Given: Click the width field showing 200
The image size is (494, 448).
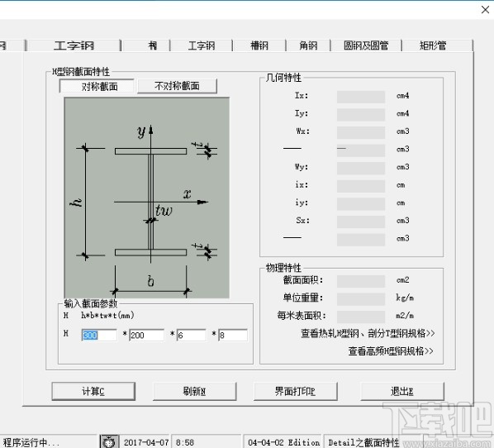Looking at the screenshot, I should pos(146,335).
